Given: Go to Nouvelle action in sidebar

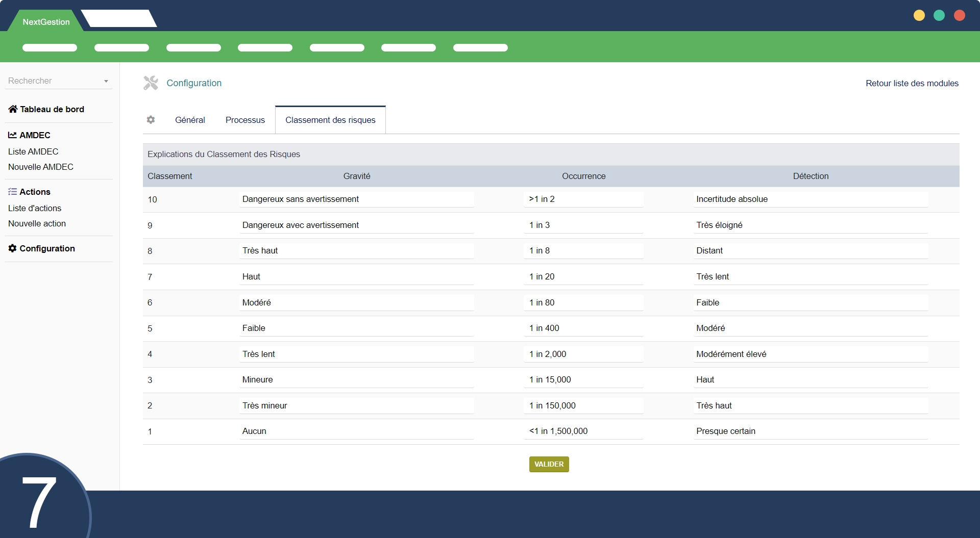Looking at the screenshot, I should point(37,223).
